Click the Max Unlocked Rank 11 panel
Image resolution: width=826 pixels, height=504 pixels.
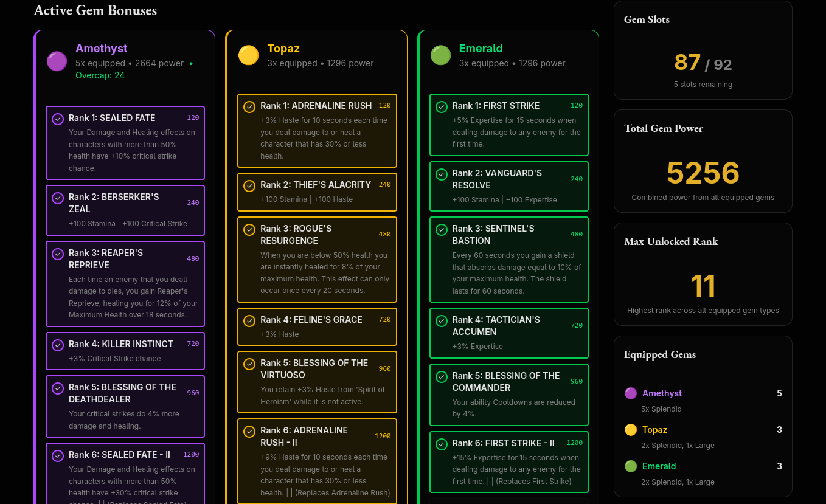pos(703,274)
